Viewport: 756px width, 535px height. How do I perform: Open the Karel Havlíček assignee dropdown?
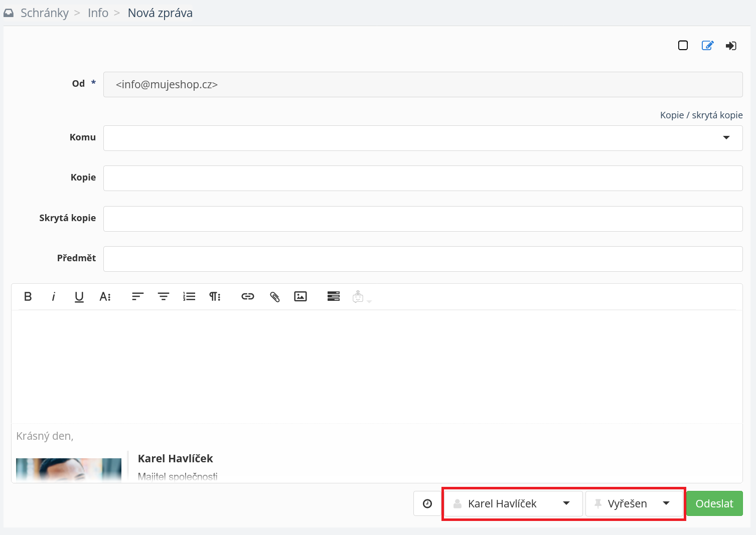coord(513,503)
